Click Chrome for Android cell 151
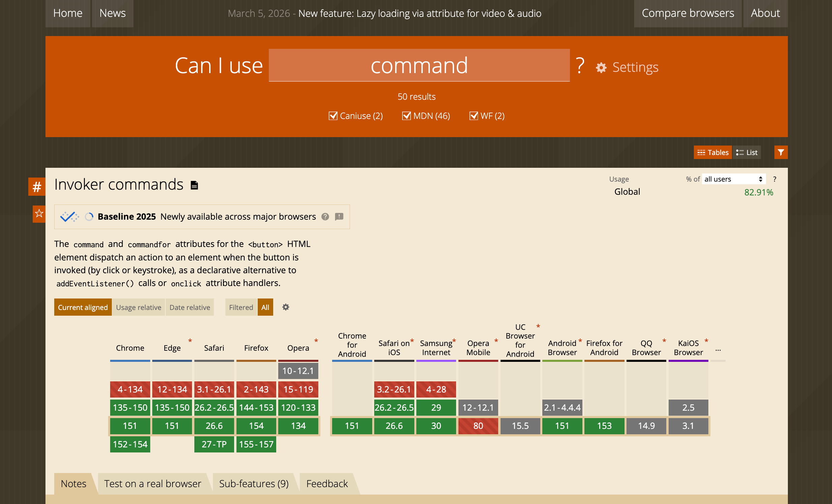 coord(352,426)
